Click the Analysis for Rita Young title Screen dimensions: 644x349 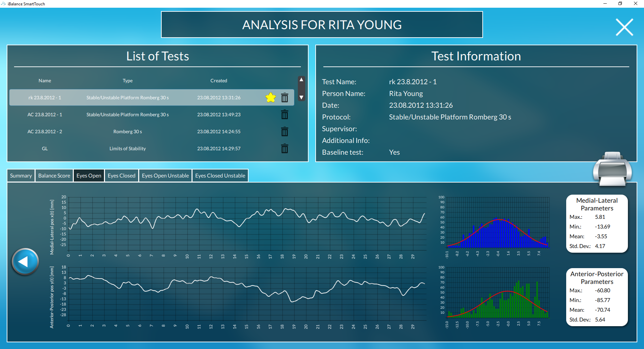[x=322, y=24]
